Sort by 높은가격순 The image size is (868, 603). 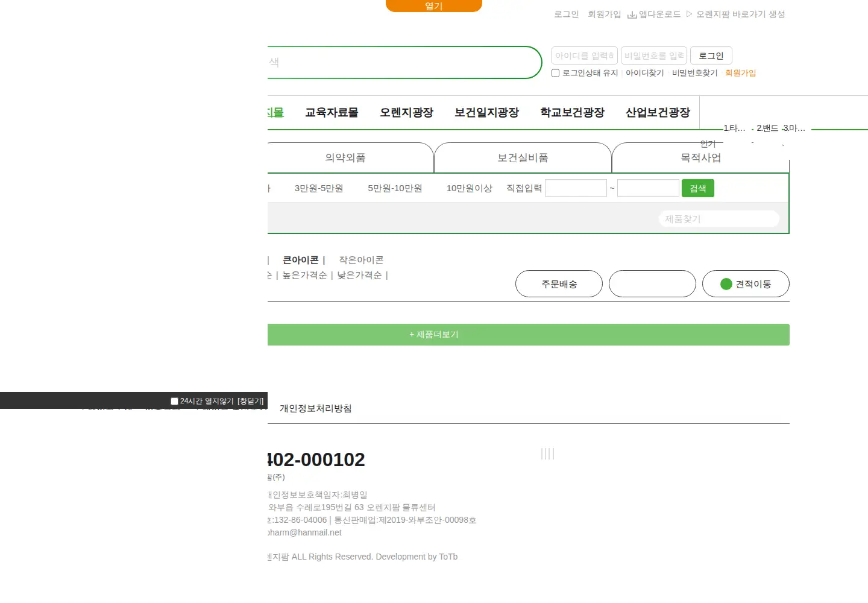tap(304, 275)
